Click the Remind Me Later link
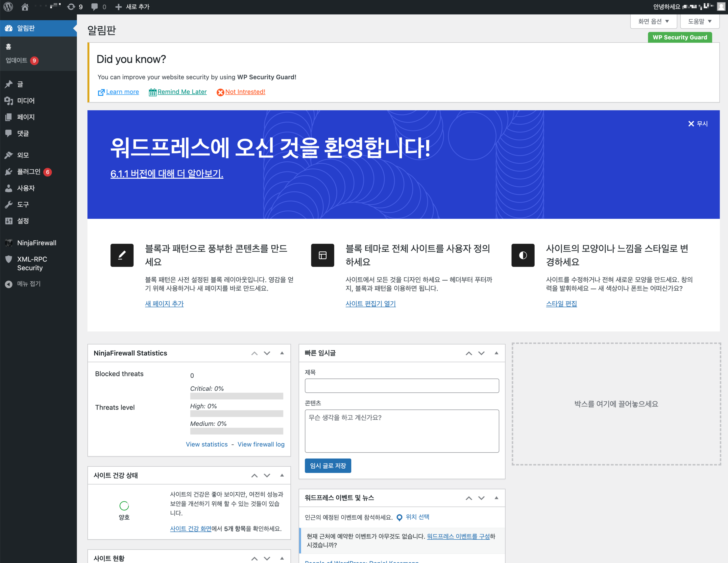The height and width of the screenshot is (563, 728). pos(182,92)
